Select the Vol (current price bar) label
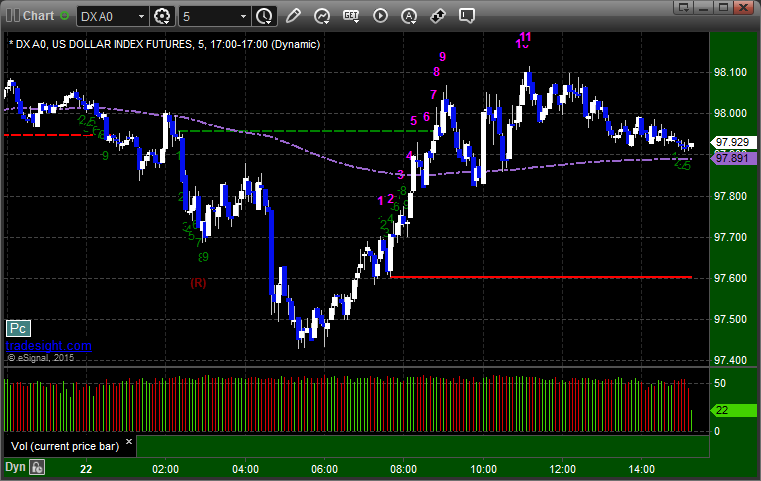The width and height of the screenshot is (761, 481). pyautogui.click(x=65, y=446)
